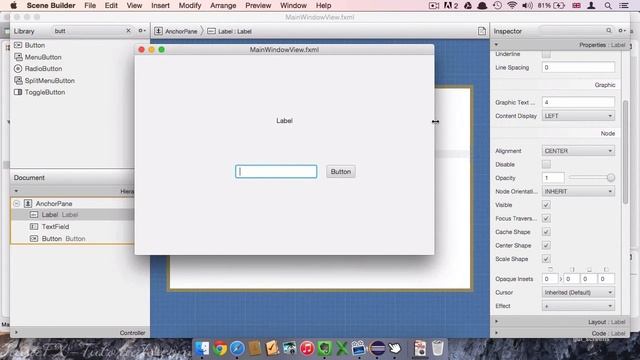
Task: Collapse the Properties section in Inspector
Action: [x=496, y=45]
